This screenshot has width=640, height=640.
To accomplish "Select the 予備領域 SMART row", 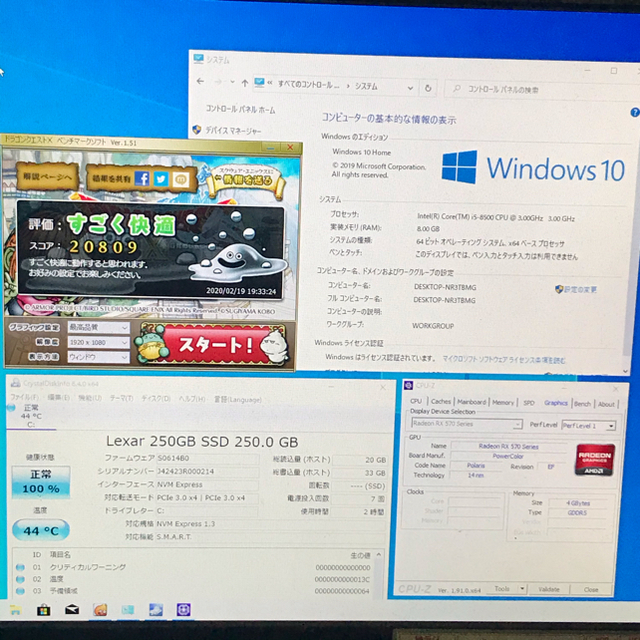I will [194, 591].
